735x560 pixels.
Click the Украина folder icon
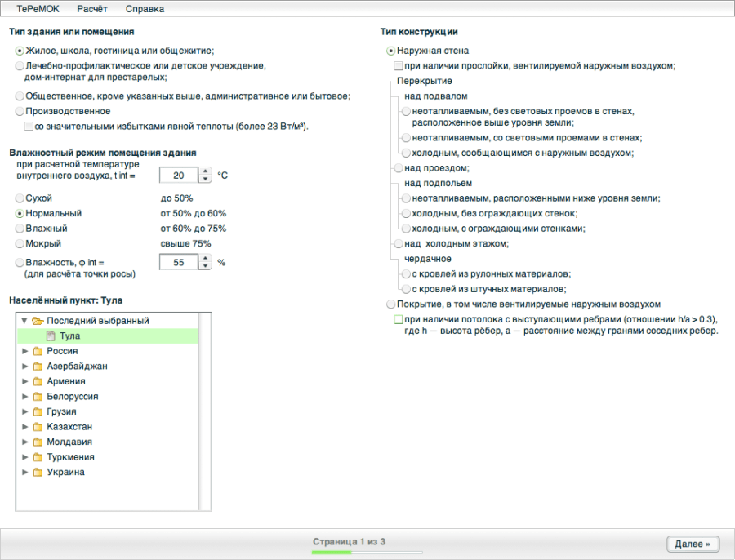38,473
